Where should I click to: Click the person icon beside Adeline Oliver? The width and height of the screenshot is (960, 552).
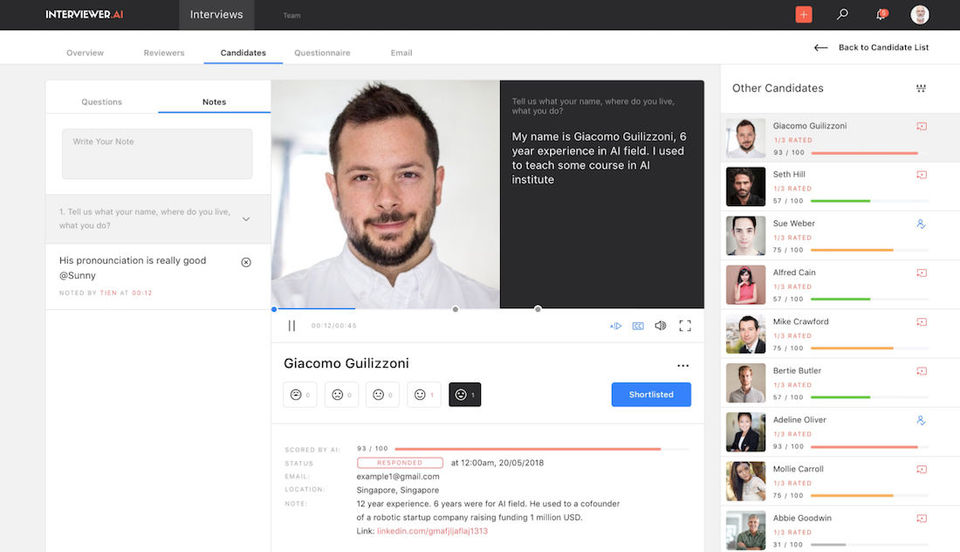(921, 420)
